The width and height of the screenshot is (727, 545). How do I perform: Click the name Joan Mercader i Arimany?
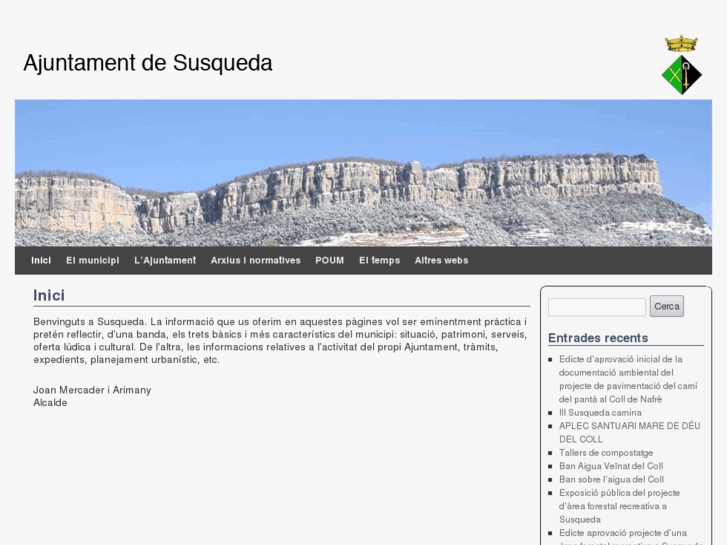[92, 390]
